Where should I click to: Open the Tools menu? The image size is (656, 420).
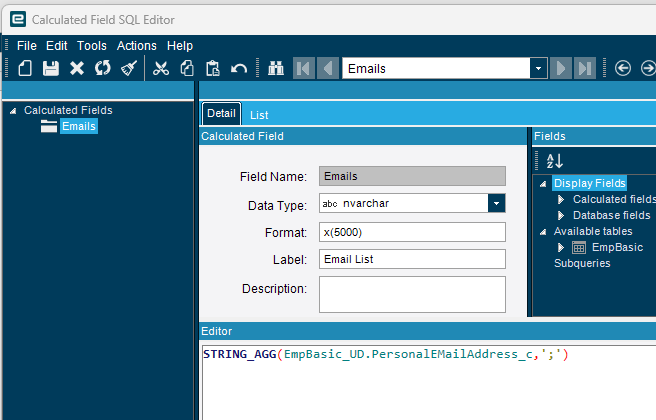92,46
